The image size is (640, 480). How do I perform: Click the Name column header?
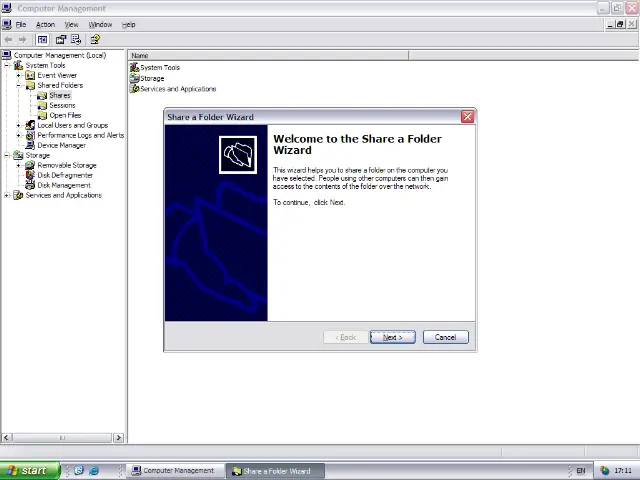268,56
